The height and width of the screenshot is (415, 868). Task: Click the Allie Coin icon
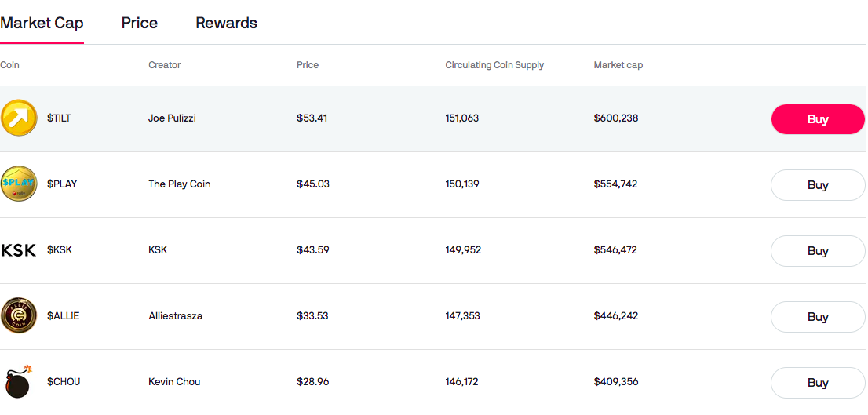click(19, 315)
